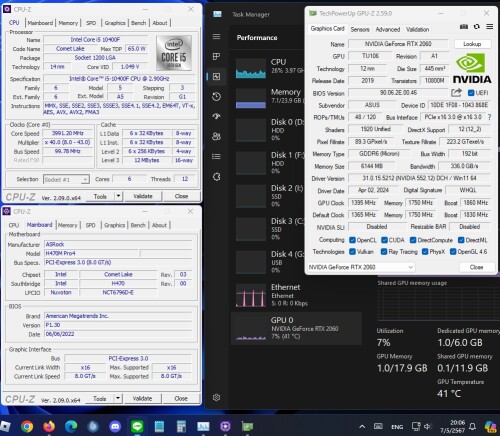Select Performance page icon in Task Manager sidebar
Screen dimensions: 500x436
[x=216, y=77]
